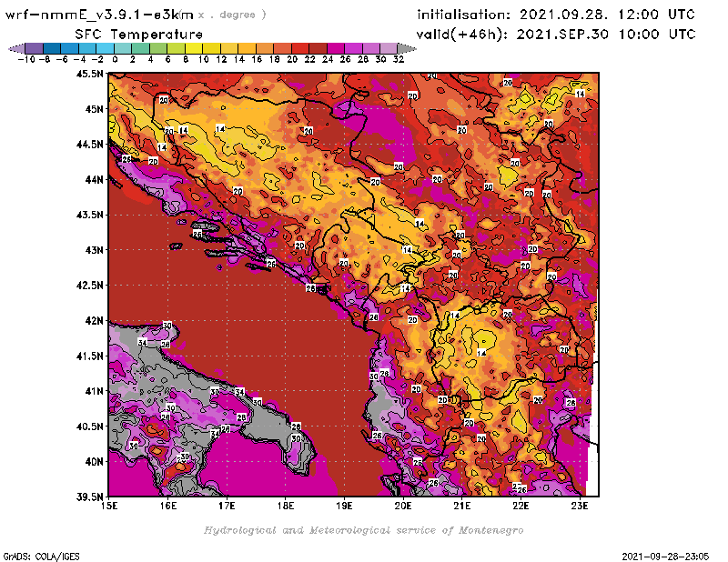This screenshot has height=562, width=728.
Task: Select the latitude label '42N'
Action: [94, 321]
